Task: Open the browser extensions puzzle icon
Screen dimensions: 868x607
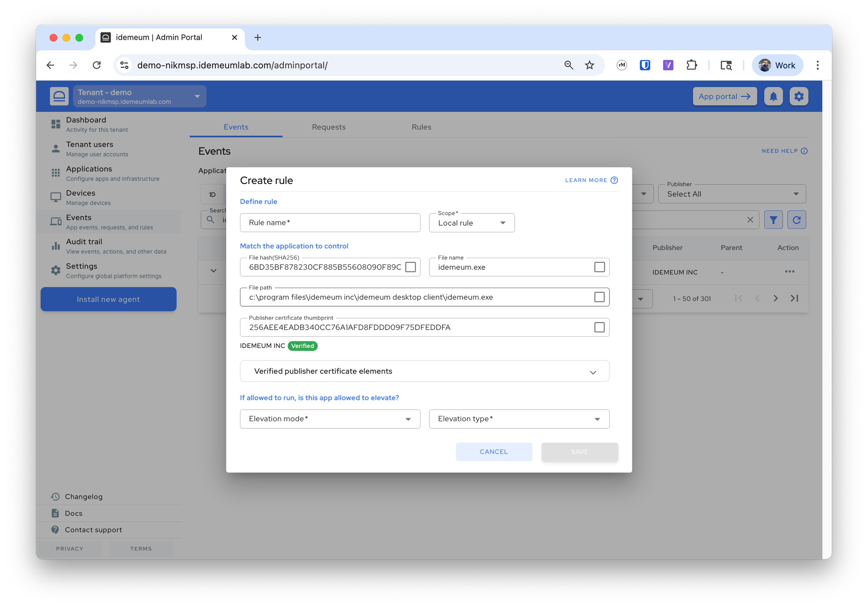Action: coord(691,65)
